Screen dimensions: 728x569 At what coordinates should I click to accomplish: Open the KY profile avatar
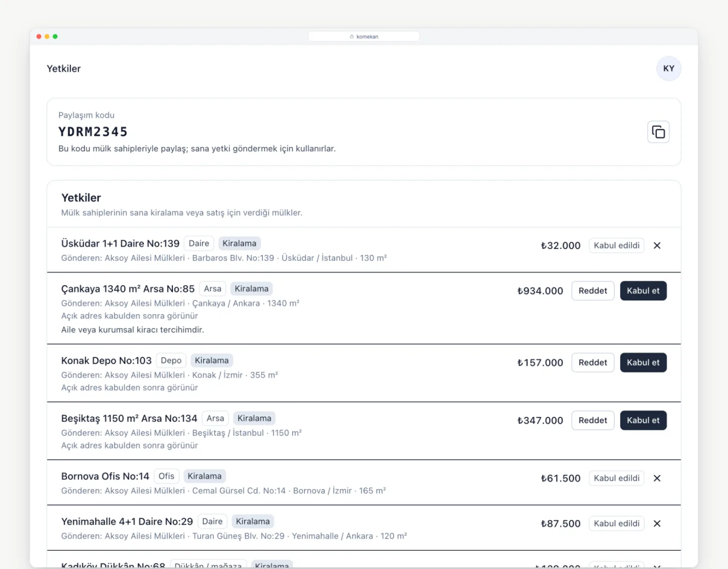point(669,68)
